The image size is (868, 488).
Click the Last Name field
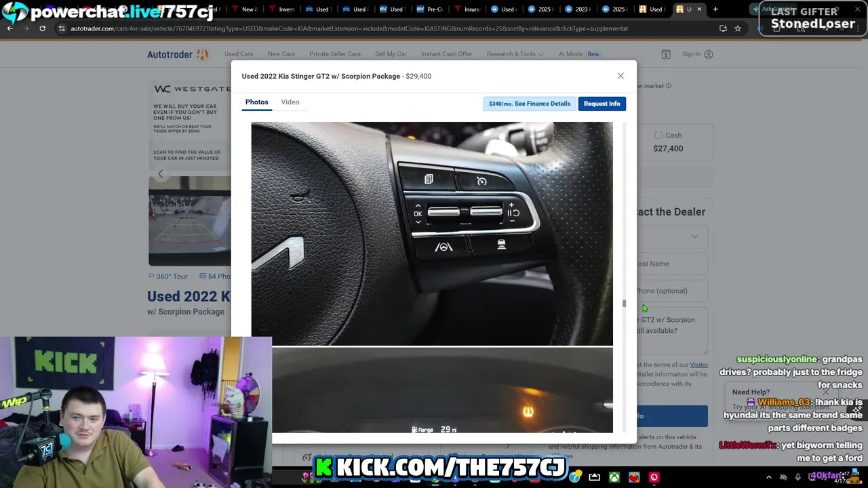point(671,264)
